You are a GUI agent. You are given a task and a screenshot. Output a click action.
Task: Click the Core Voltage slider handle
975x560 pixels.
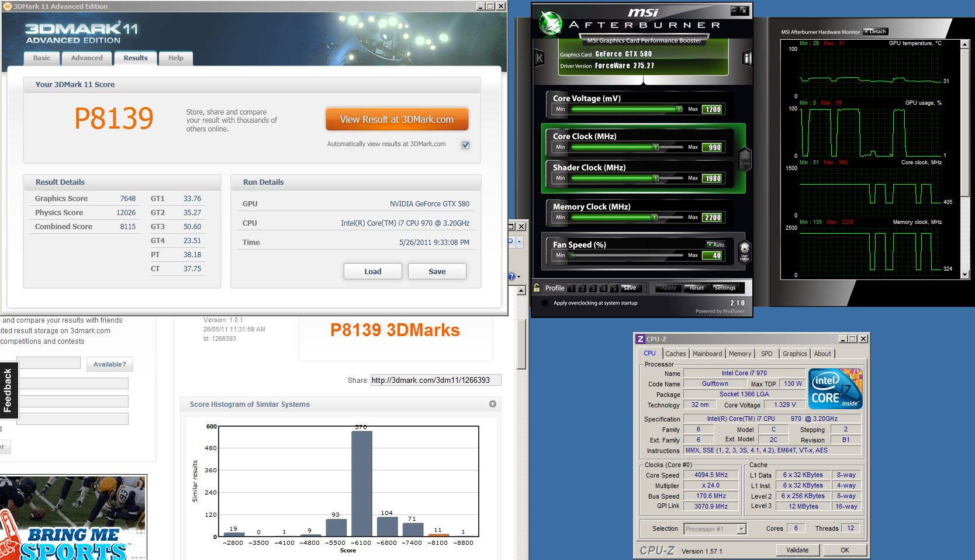[x=679, y=109]
